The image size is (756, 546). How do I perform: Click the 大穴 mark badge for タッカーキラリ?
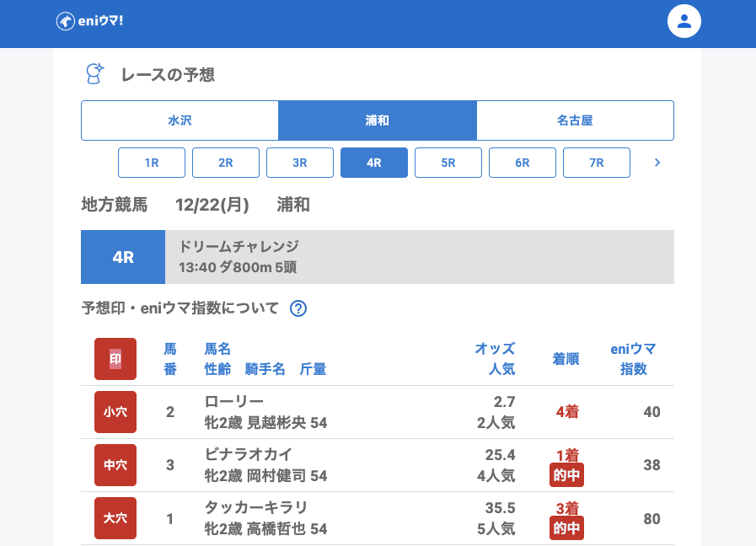115,518
